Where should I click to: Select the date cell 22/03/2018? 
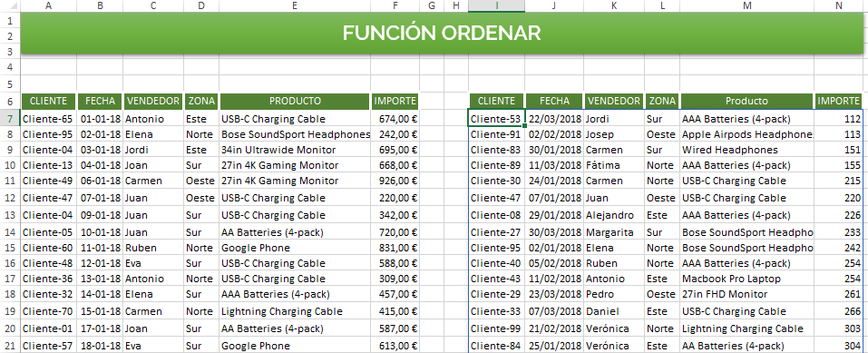[554, 119]
